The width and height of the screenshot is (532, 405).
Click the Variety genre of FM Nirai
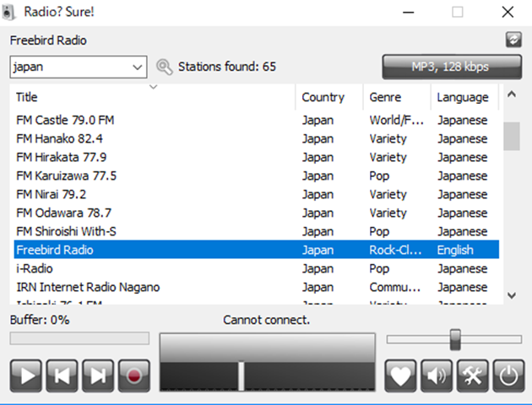[388, 195]
